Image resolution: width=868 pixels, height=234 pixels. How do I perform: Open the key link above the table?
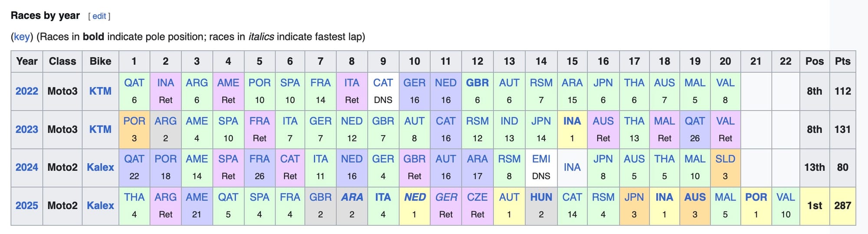(x=22, y=36)
